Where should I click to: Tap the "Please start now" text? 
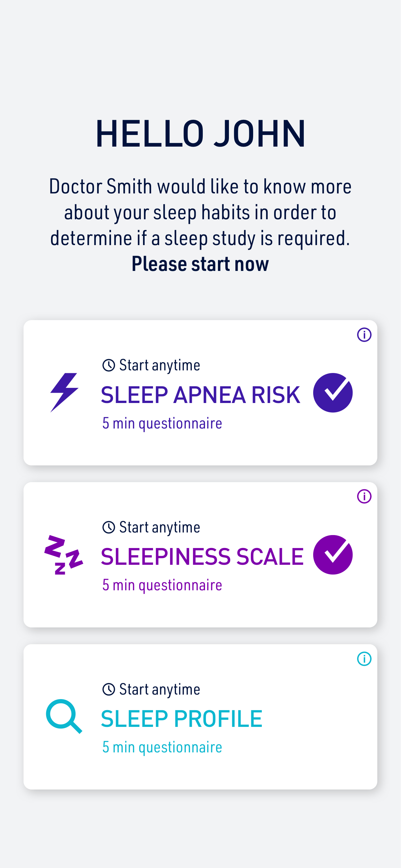pos(200,263)
